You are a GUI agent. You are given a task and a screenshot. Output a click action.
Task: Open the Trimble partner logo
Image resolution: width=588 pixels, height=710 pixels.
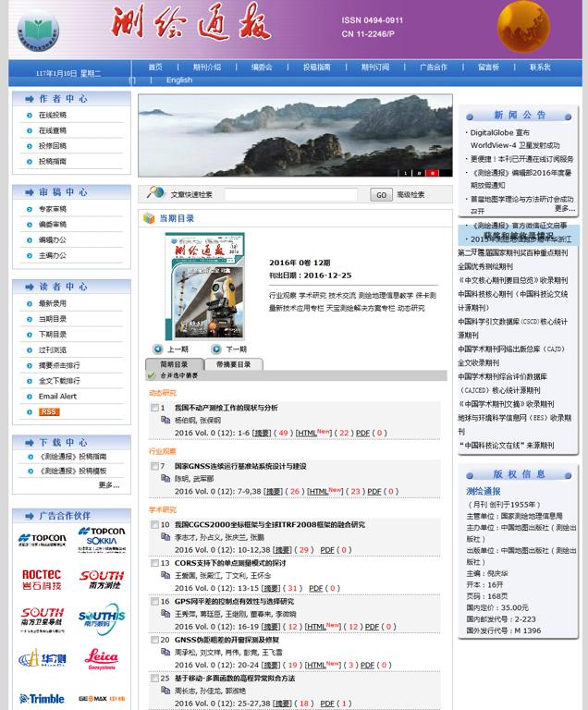[x=43, y=699]
